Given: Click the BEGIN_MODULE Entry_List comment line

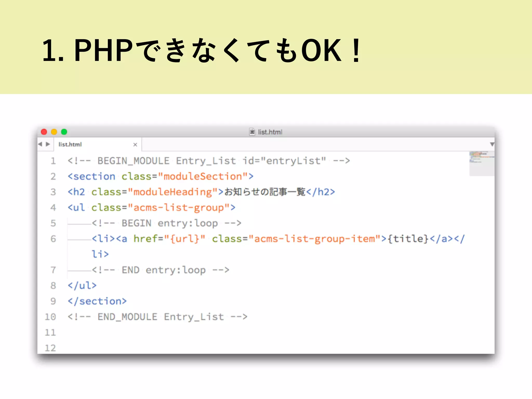Looking at the screenshot, I should coord(209,161).
